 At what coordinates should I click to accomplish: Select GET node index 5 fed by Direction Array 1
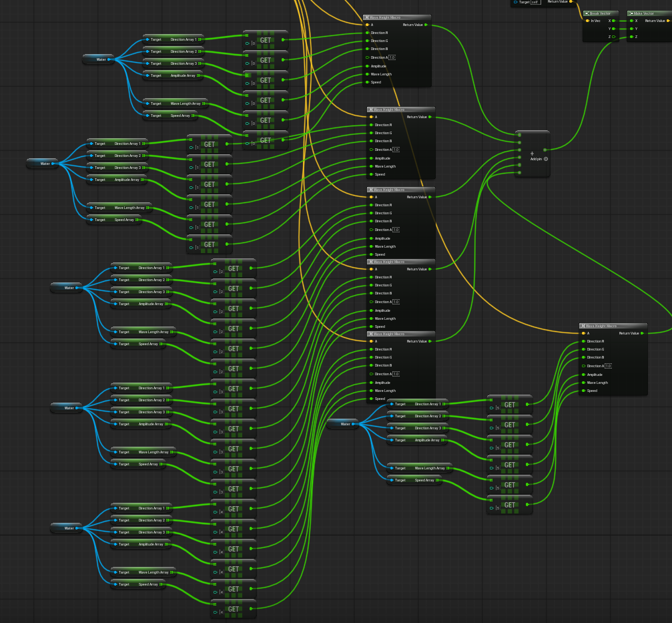coord(510,405)
